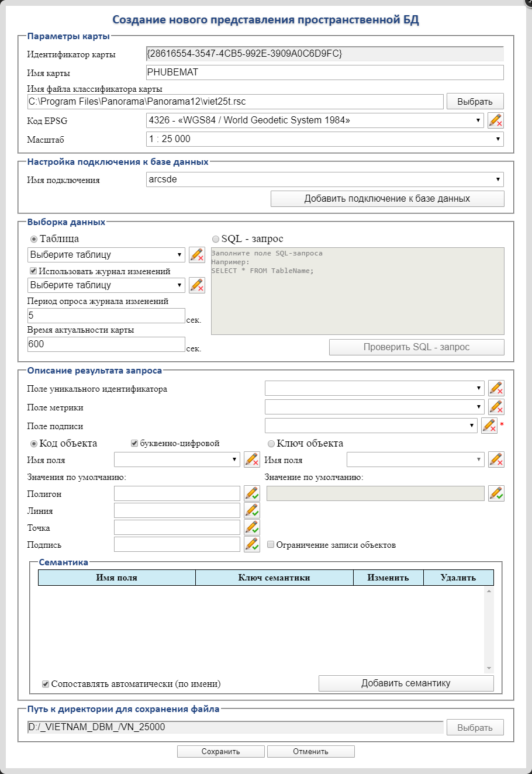Click pencil icon for Полигон default value
Image resolution: width=532 pixels, height=774 pixels.
click(x=251, y=494)
